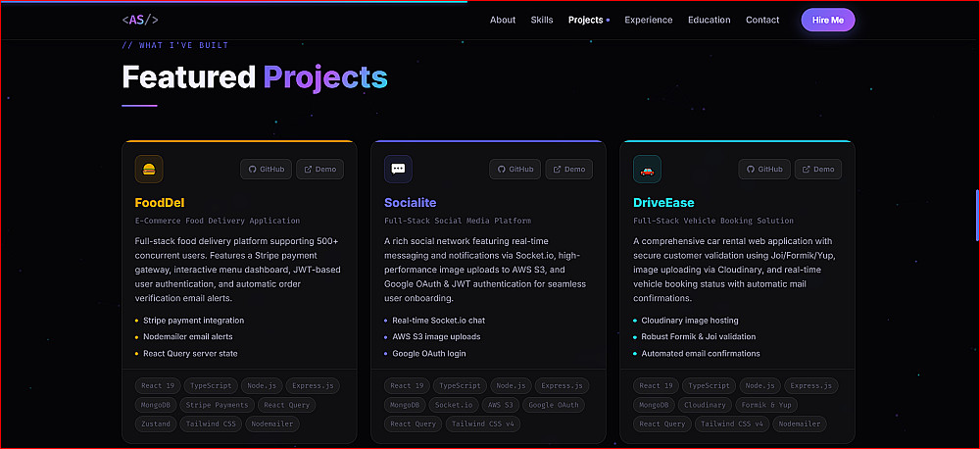
Task: Select the Projects nav item
Action: [586, 20]
